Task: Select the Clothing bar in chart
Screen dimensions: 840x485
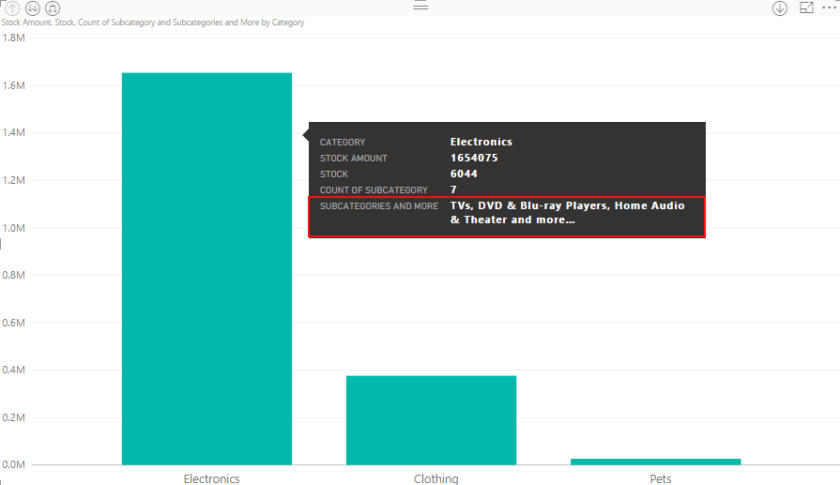Action: (x=431, y=420)
